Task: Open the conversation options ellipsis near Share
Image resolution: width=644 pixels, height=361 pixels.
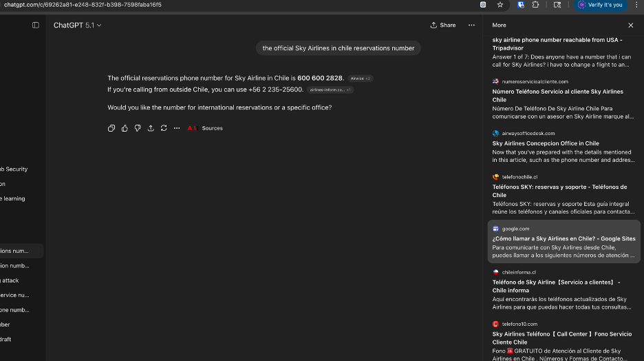Action: pyautogui.click(x=471, y=25)
